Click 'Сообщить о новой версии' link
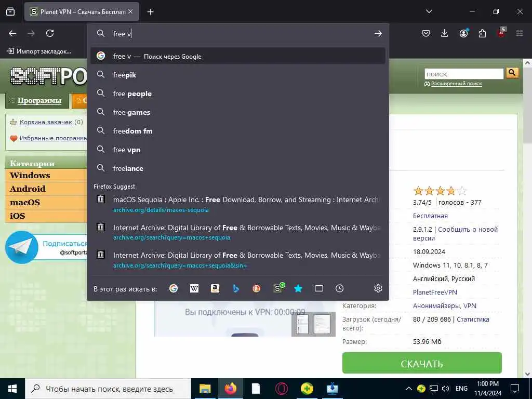 (455, 233)
